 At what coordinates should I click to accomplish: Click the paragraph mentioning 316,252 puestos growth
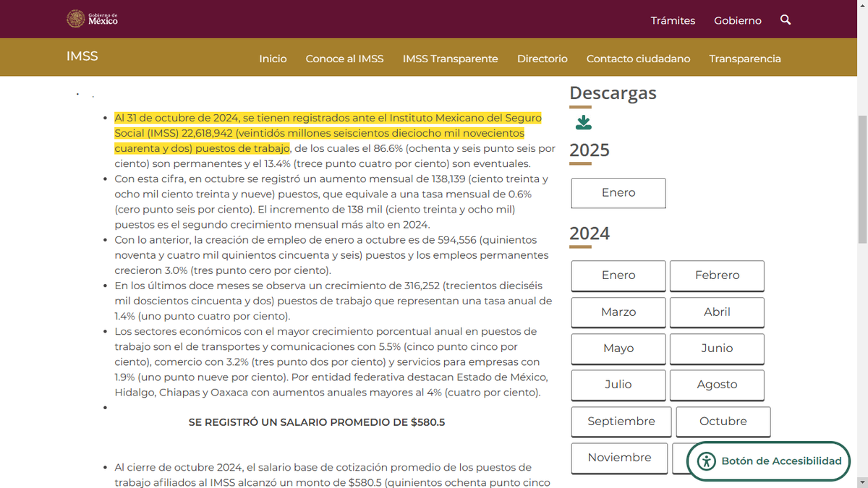[333, 301]
